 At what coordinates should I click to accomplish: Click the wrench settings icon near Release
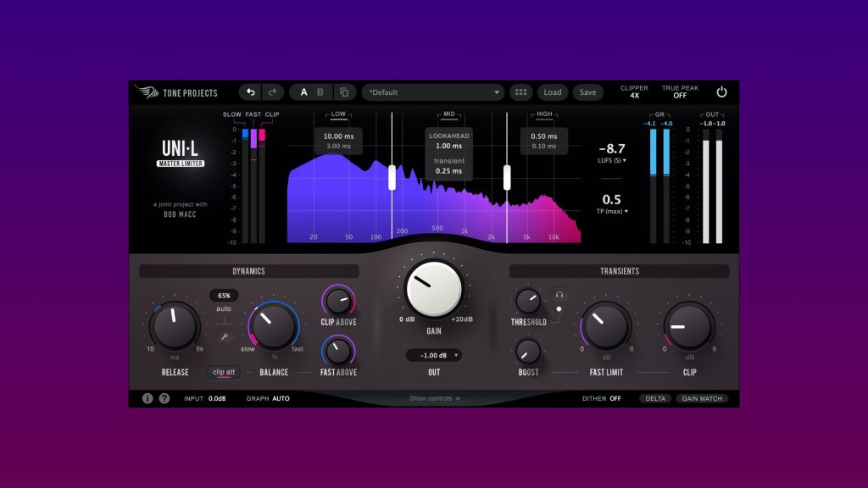(224, 336)
